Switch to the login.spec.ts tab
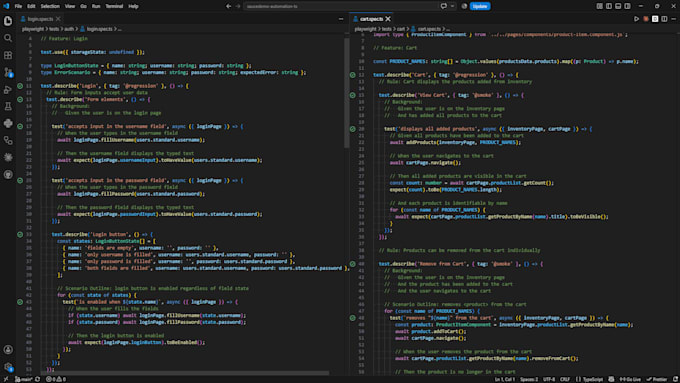 tap(40, 19)
